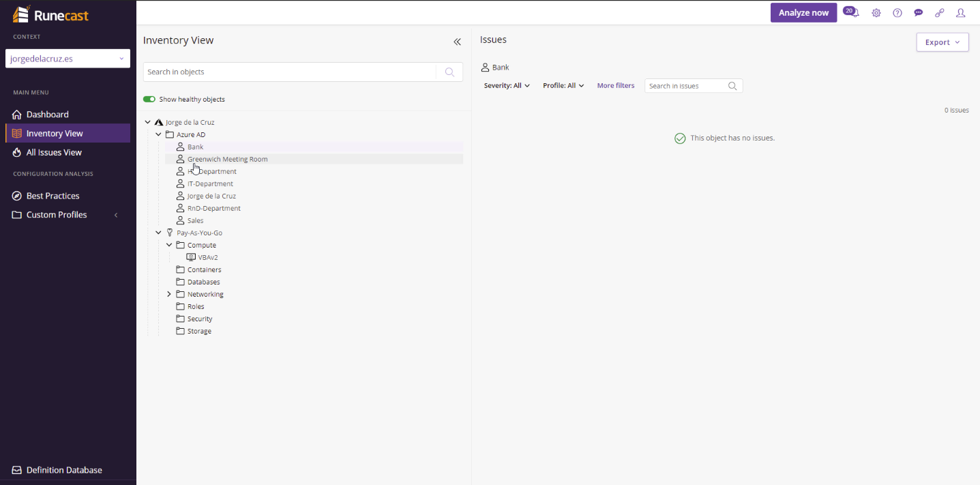
Task: Select the Networking folder label
Action: (205, 294)
